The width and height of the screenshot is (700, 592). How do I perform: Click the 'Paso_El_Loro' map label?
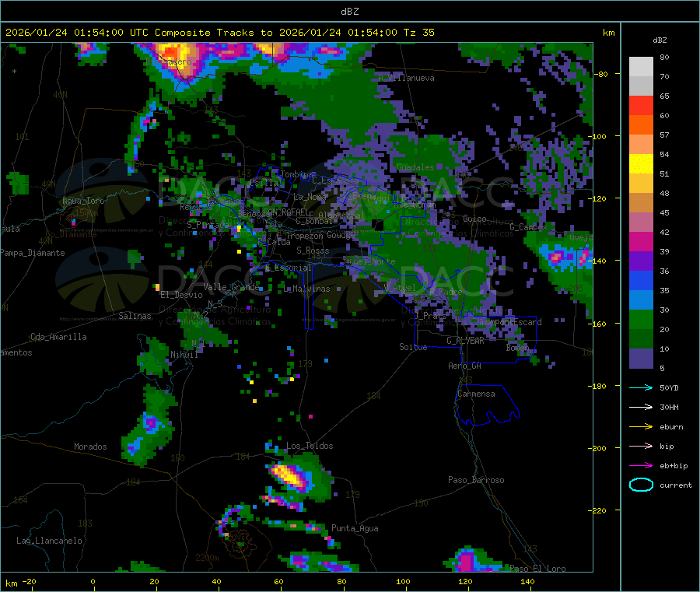[537, 569]
